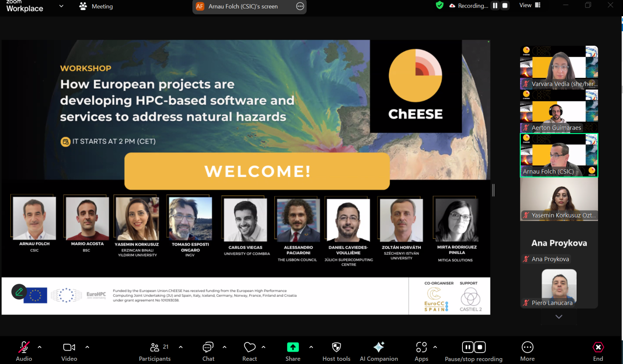
Task: Open the Zoom Workplace dropdown arrow
Action: [x=61, y=6]
